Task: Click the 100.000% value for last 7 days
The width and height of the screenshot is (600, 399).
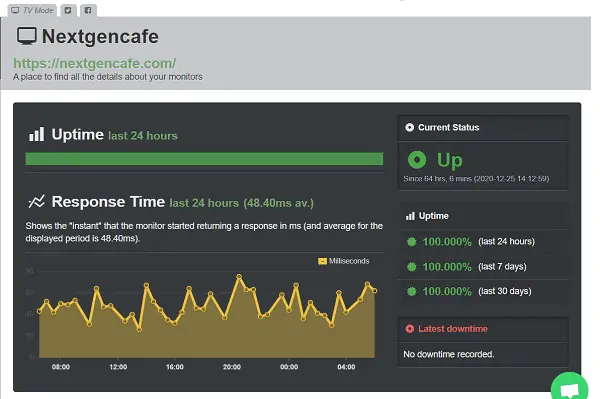Action: [447, 267]
